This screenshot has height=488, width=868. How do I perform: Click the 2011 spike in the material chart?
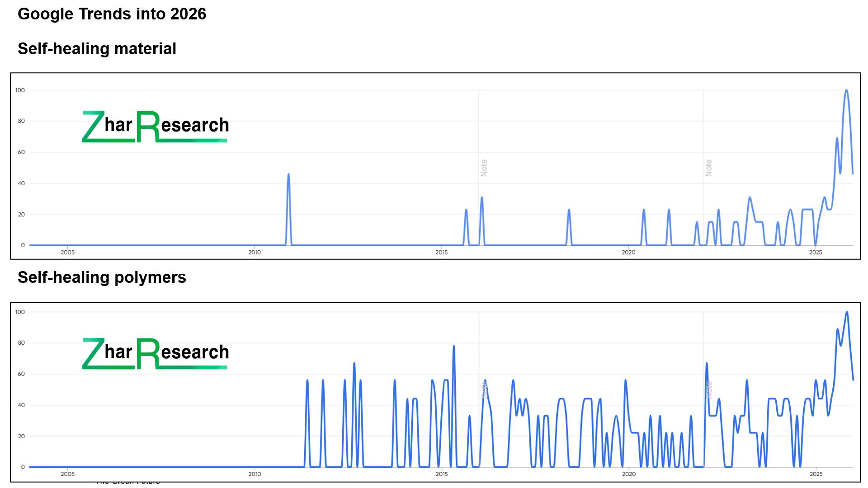[x=288, y=174]
